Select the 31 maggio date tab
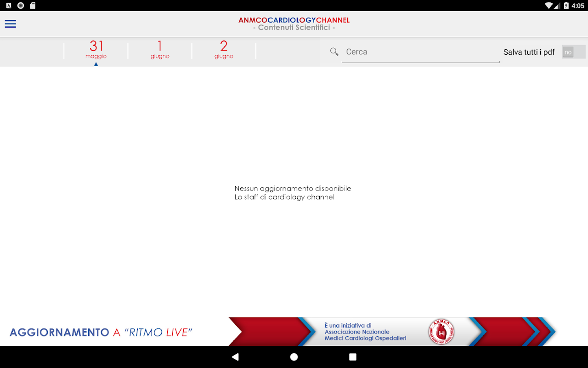588x368 pixels. point(96,51)
